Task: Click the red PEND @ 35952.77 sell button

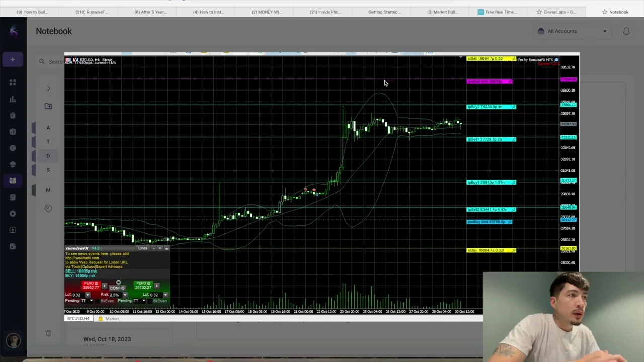Action: (91, 286)
